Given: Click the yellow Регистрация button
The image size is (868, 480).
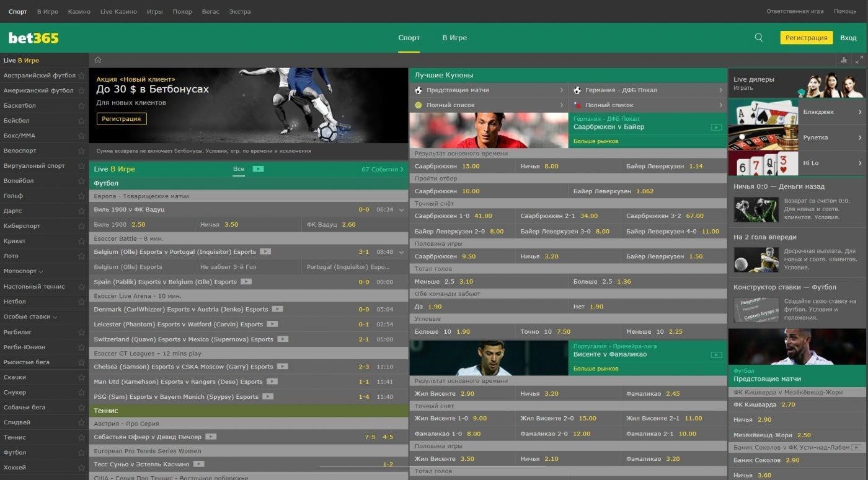Looking at the screenshot, I should 806,38.
